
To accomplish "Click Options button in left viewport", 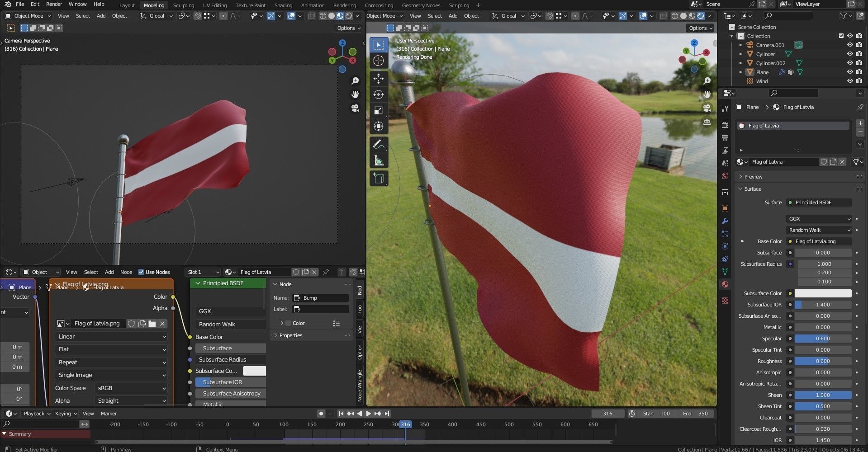I will pyautogui.click(x=349, y=28).
